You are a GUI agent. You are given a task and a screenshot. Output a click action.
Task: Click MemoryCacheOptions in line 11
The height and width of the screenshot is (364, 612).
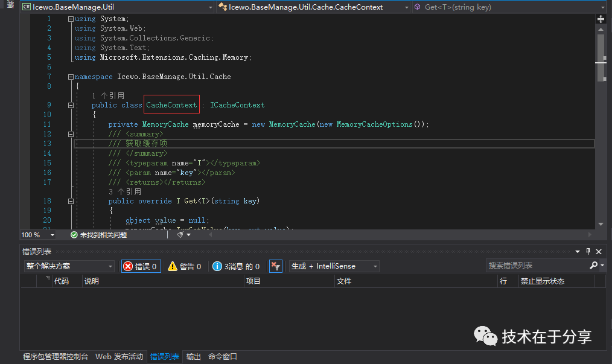[374, 124]
